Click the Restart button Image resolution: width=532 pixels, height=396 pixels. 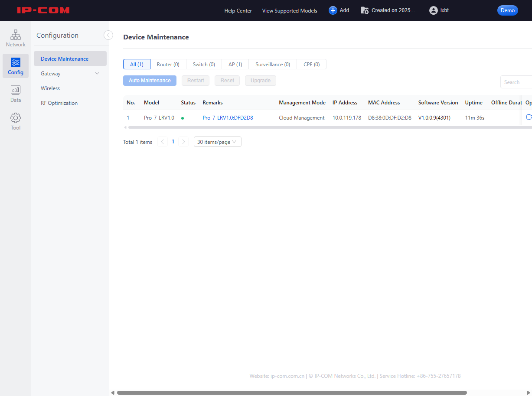pos(196,81)
